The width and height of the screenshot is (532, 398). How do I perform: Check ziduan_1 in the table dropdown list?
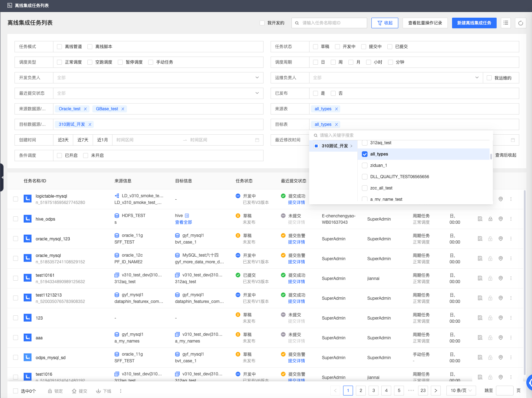(365, 165)
